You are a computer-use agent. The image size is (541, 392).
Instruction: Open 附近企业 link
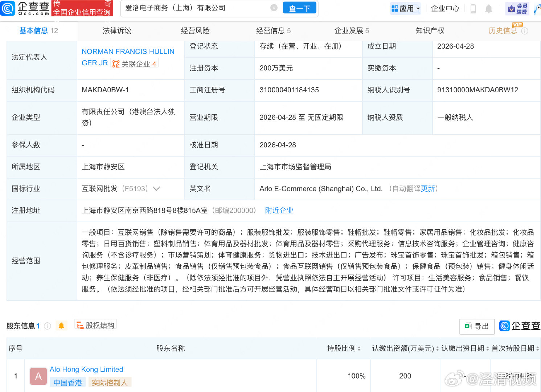pyautogui.click(x=279, y=211)
